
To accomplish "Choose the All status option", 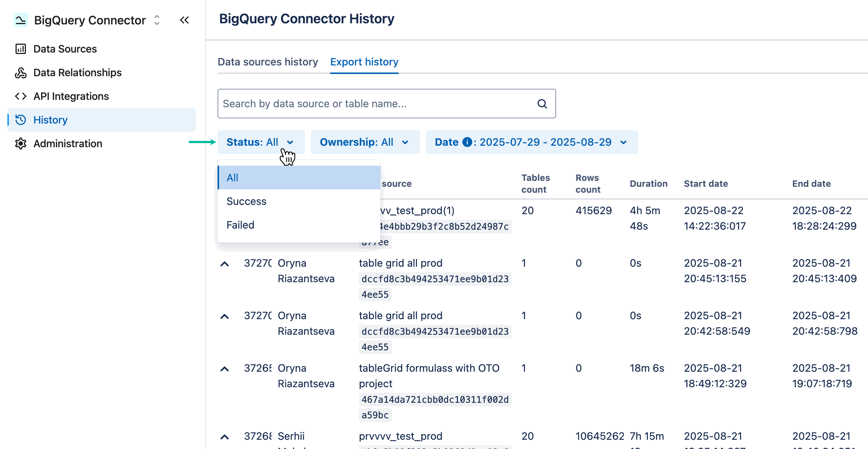I will (232, 178).
